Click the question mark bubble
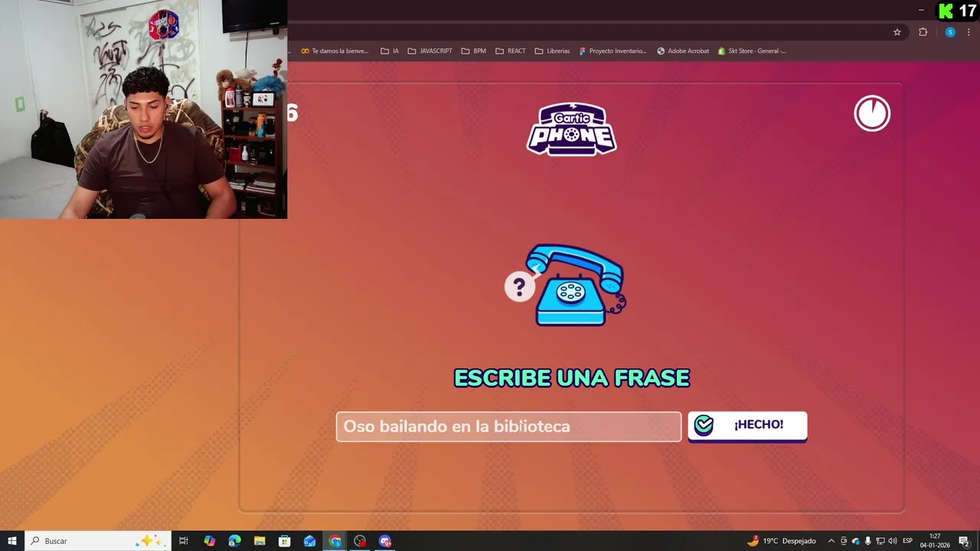Image resolution: width=980 pixels, height=551 pixels. click(x=519, y=287)
